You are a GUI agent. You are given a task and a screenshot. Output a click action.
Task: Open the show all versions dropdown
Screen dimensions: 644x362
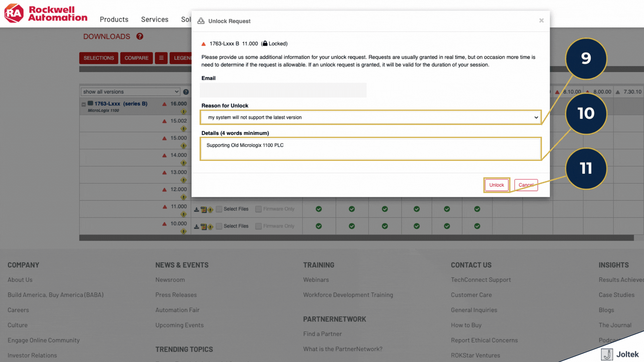130,92
